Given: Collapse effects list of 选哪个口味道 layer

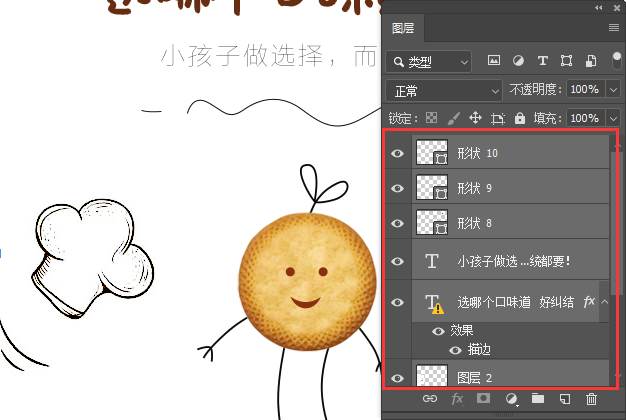Looking at the screenshot, I should coord(604,302).
